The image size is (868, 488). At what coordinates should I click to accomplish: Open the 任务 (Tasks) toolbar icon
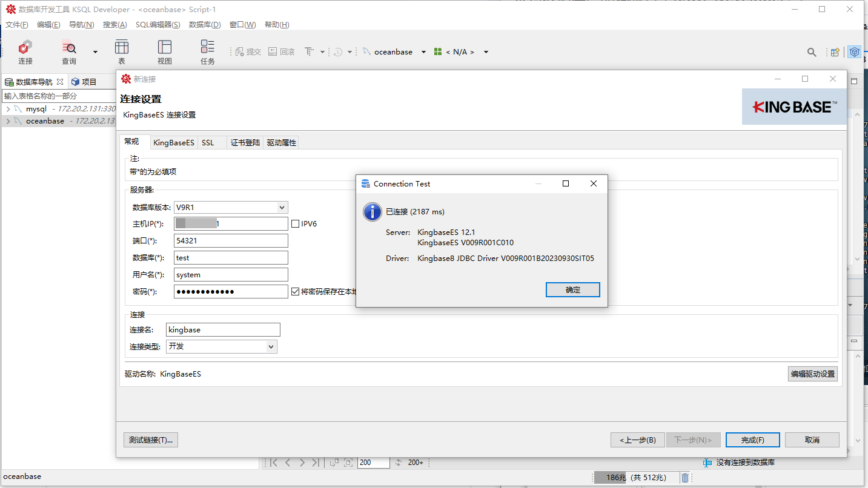[x=208, y=51]
